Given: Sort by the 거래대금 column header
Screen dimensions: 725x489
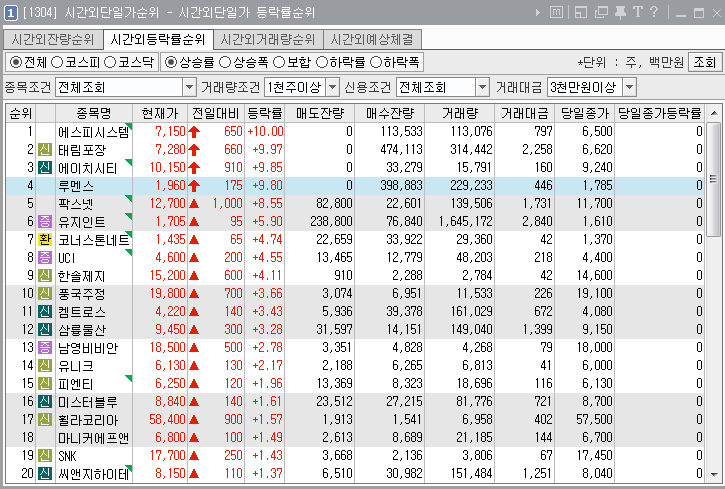Looking at the screenshot, I should (525, 113).
